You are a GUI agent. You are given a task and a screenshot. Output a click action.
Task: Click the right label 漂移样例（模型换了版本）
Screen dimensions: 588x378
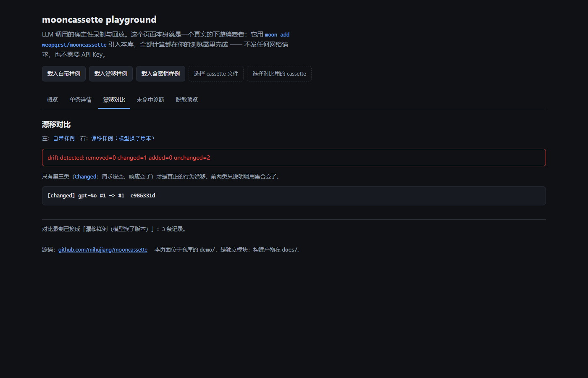[x=123, y=138]
